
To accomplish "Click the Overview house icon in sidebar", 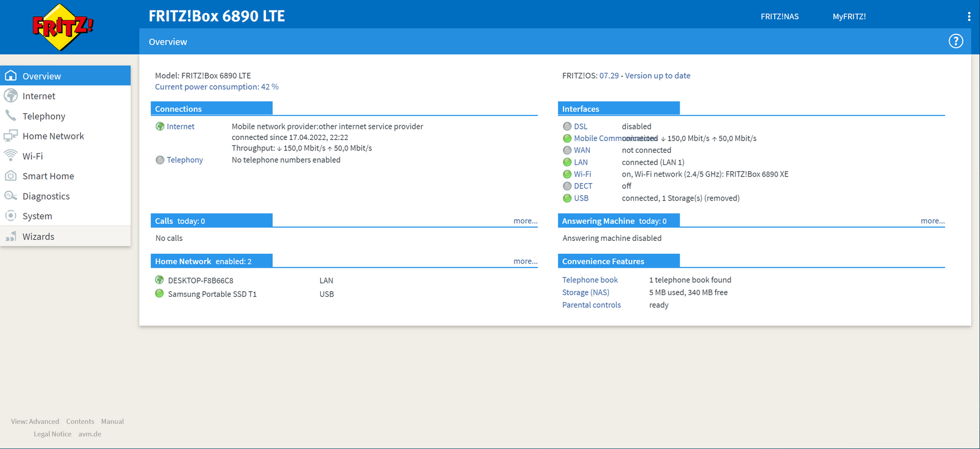I will click(x=10, y=76).
